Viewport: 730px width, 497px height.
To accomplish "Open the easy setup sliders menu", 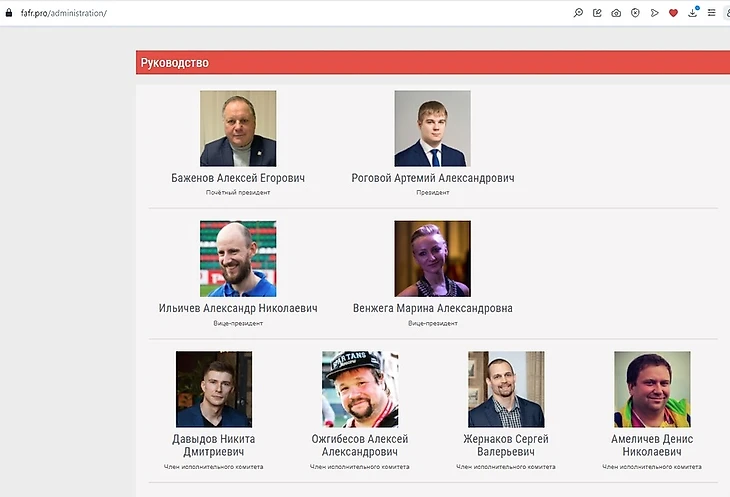I will coord(711,13).
